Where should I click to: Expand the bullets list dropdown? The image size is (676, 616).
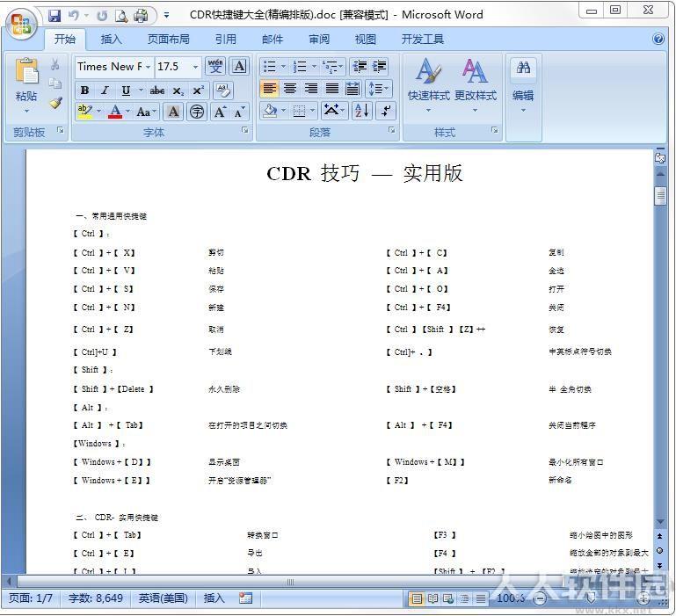(x=283, y=67)
